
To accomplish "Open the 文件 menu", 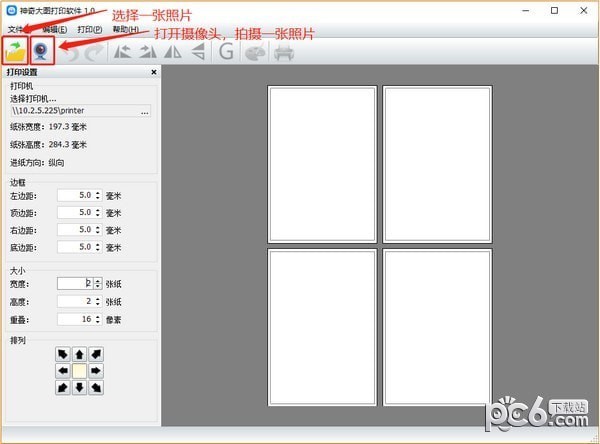I will (x=15, y=29).
